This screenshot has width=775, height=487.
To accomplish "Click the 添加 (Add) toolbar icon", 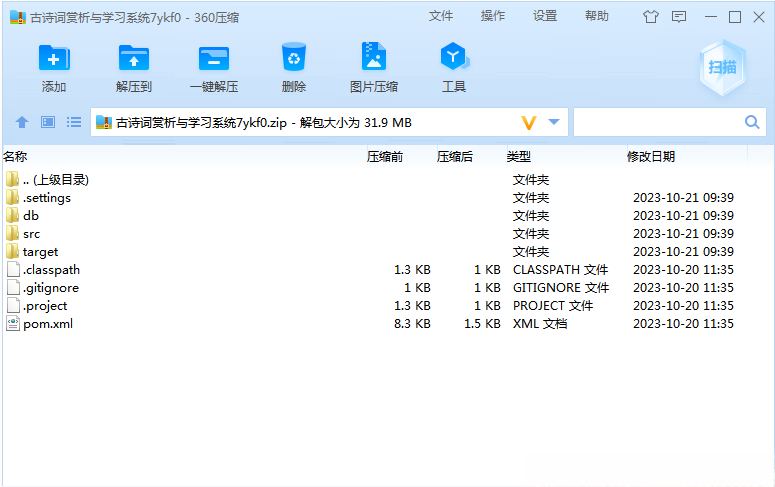I will tap(54, 58).
